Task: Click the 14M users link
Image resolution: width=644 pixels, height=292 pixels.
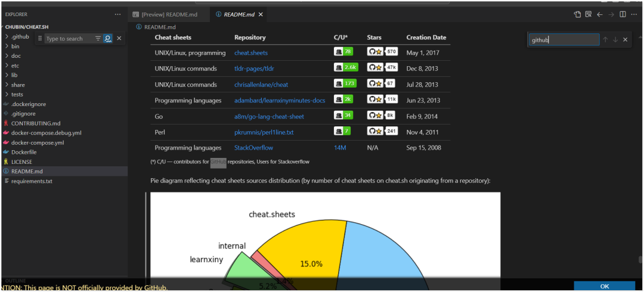Action: [340, 148]
